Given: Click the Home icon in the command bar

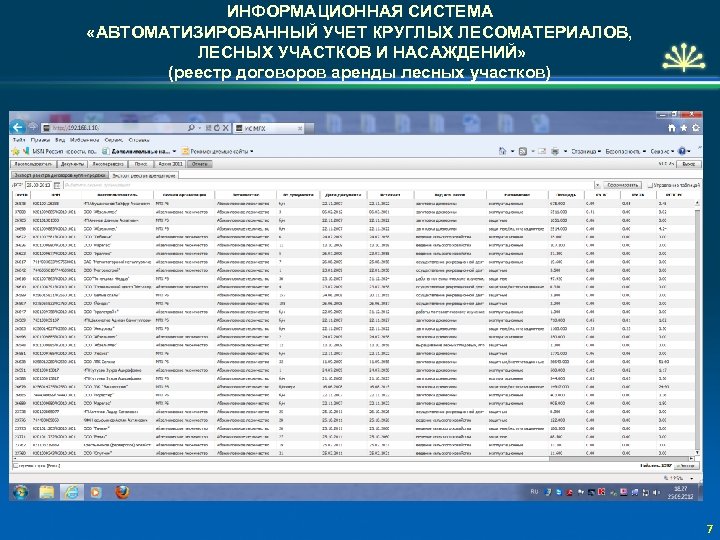Looking at the screenshot, I should (502, 151).
